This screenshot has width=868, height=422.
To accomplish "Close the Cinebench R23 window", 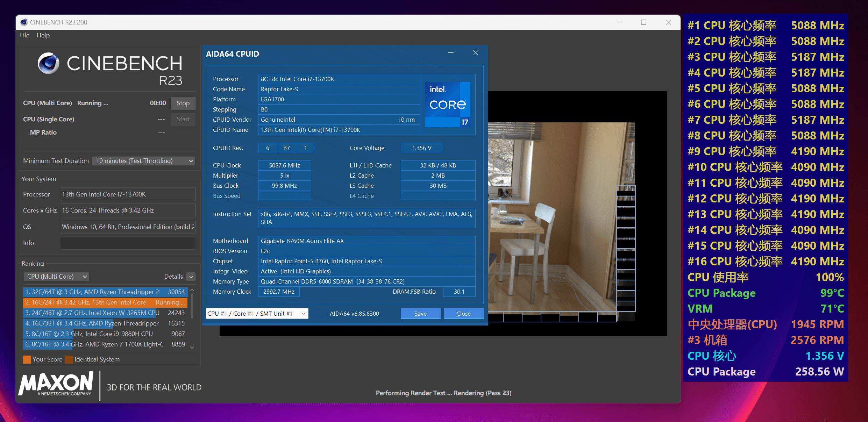I will (x=668, y=22).
